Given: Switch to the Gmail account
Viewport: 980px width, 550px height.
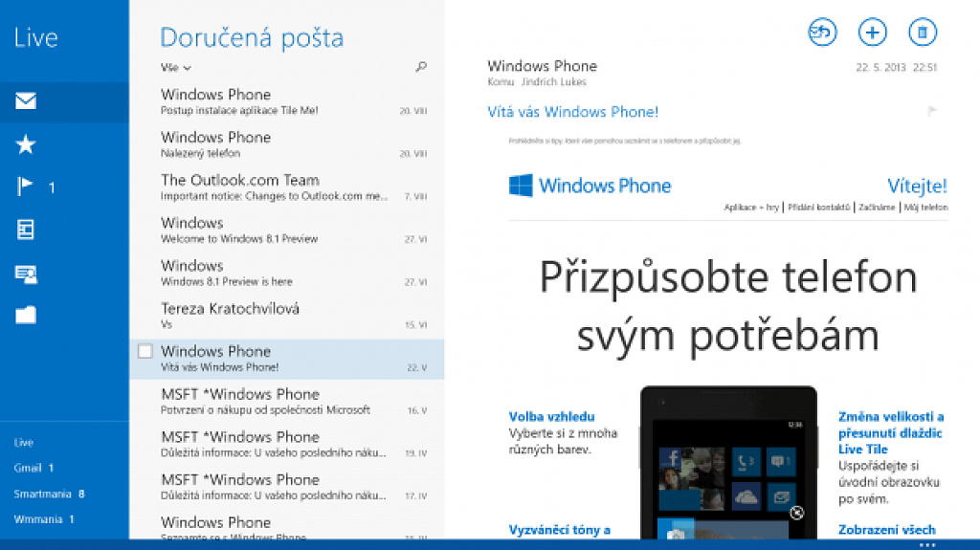Looking at the screenshot, I should pyautogui.click(x=33, y=468).
